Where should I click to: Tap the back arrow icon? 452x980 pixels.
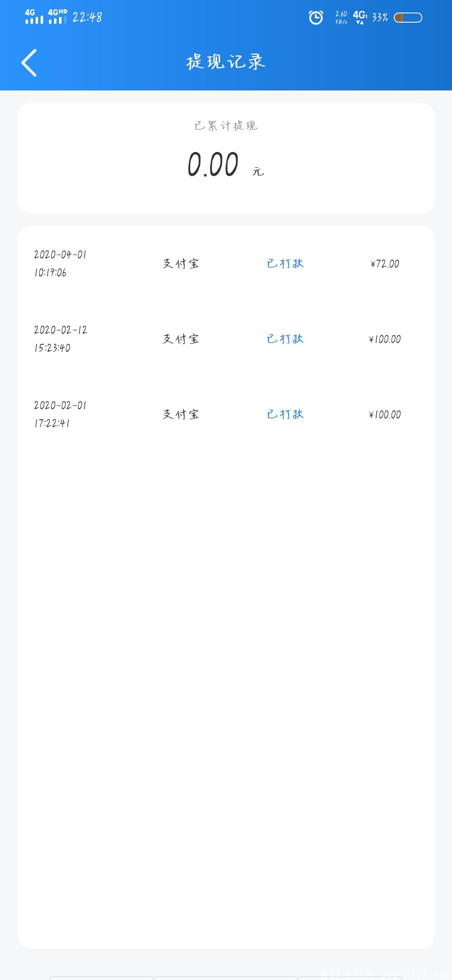coord(29,63)
